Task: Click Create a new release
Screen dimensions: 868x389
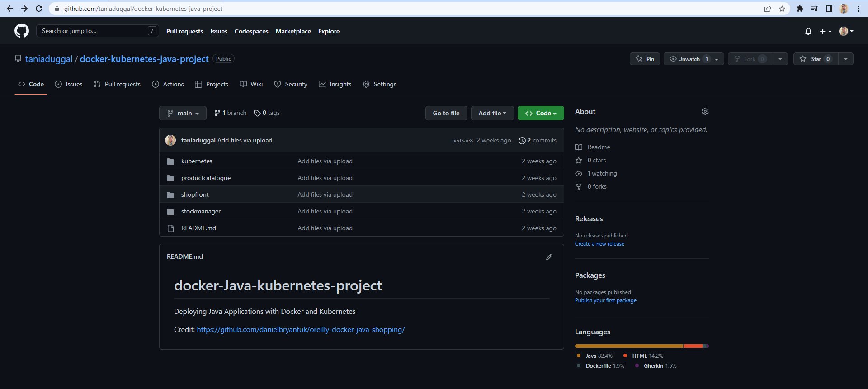Action: pos(599,244)
